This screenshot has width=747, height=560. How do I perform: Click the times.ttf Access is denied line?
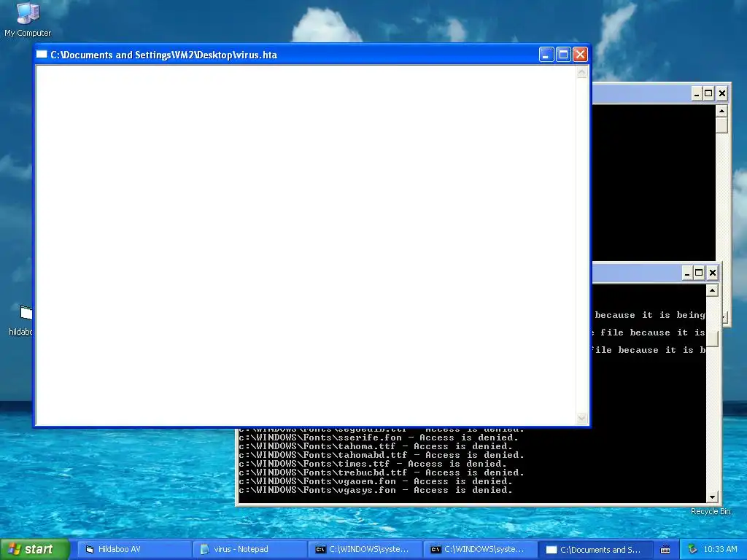[373, 464]
